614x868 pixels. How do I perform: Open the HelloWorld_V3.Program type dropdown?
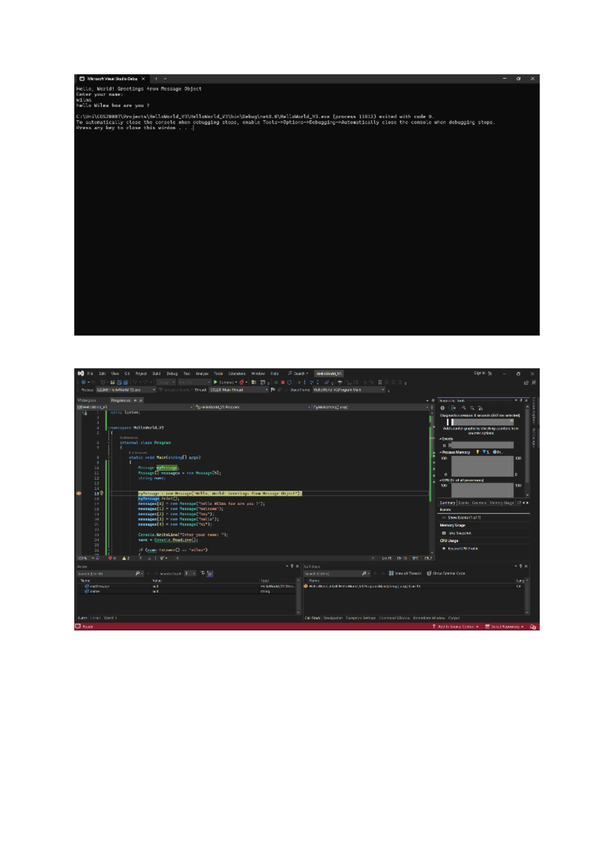(253, 407)
